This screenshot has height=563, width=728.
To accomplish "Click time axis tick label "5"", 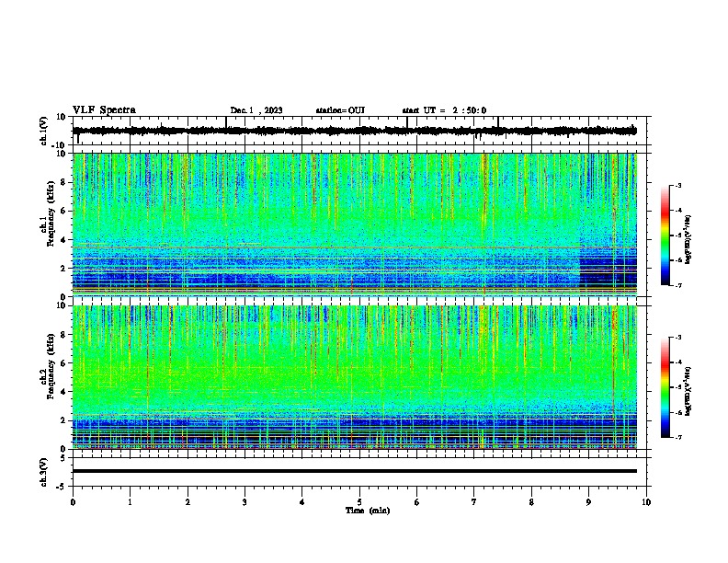I will click(x=359, y=502).
